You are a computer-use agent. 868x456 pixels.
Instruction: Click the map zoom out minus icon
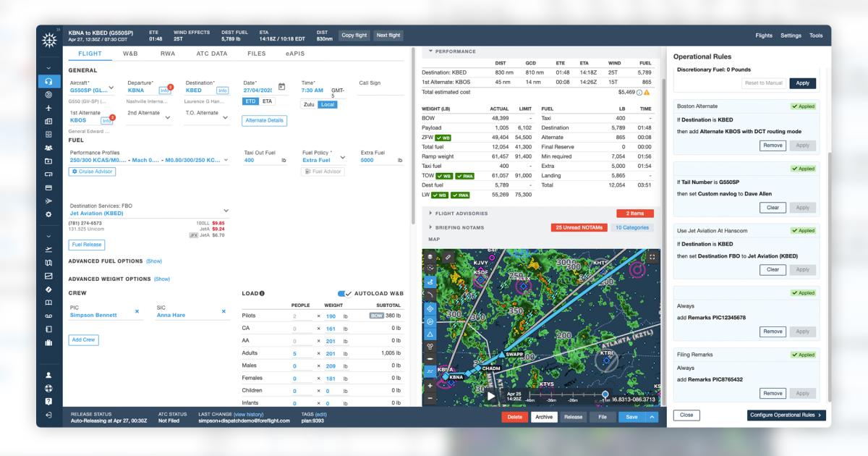click(x=429, y=398)
